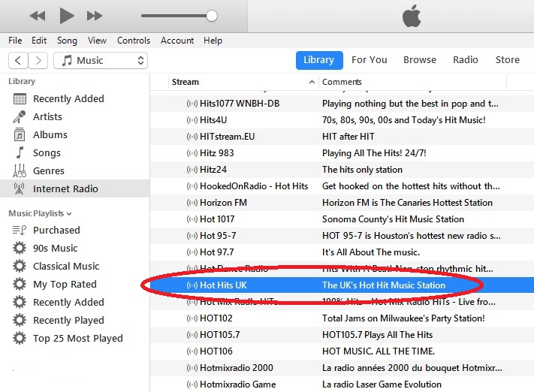534x392 pixels.
Task: Click the stream icon beside Hitz24
Action: pos(192,170)
